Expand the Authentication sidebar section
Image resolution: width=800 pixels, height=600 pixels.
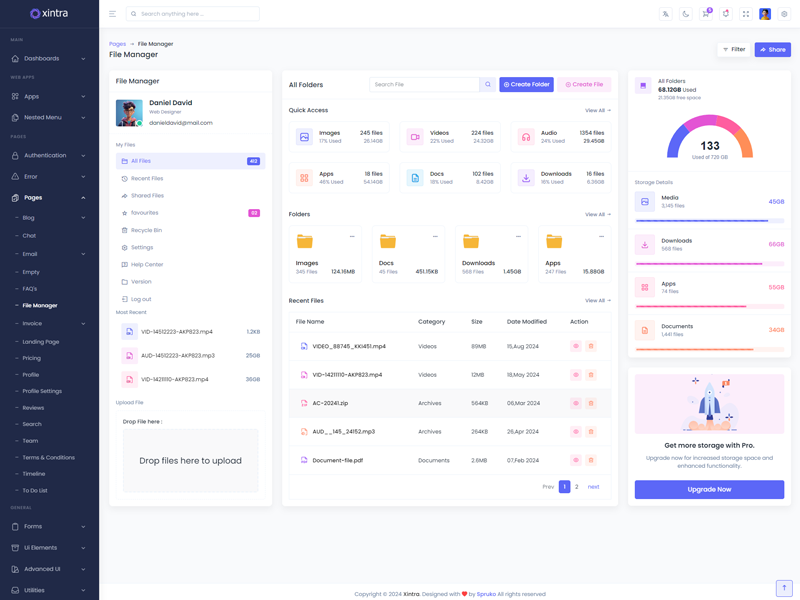pos(49,156)
